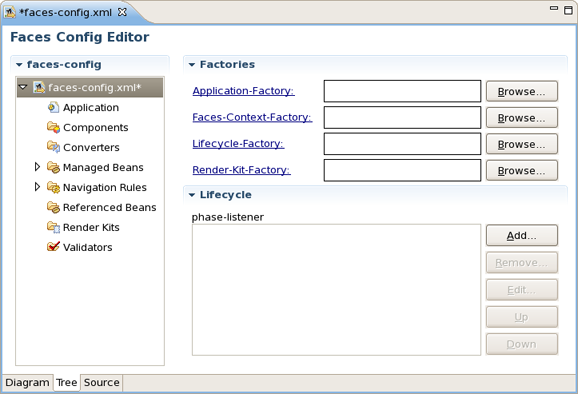Expand the Navigation Rules tree node
Image resolution: width=578 pixels, height=394 pixels.
pos(37,187)
